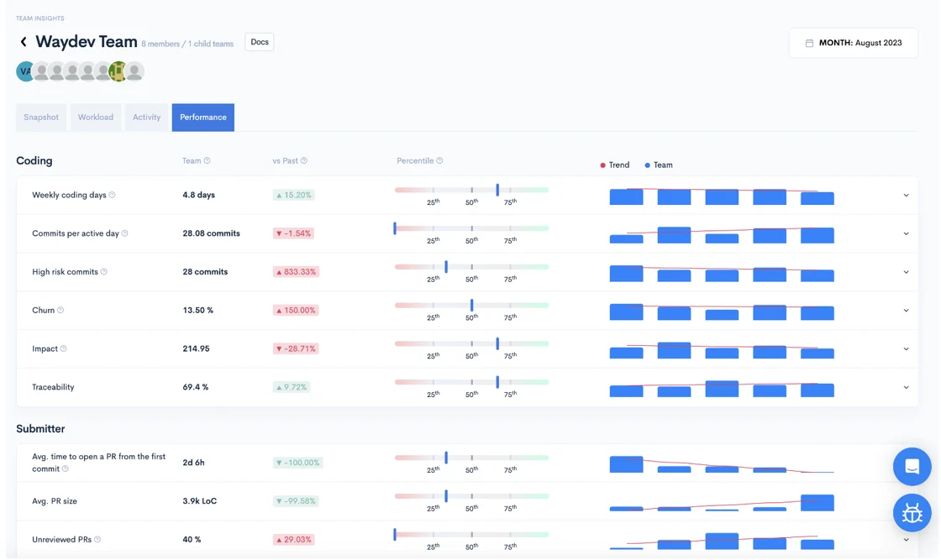Go back using the arrow beside Waydev Team

(x=24, y=42)
